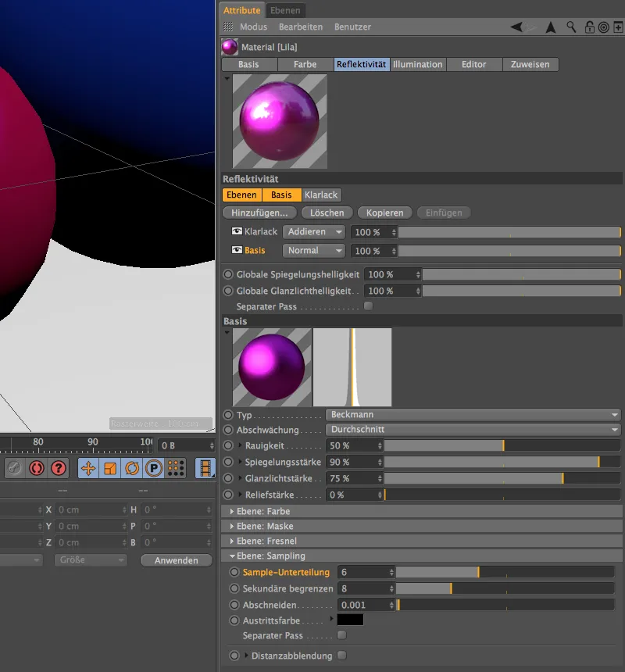Click the Kopieren button
This screenshot has width=625, height=672.
(x=384, y=213)
